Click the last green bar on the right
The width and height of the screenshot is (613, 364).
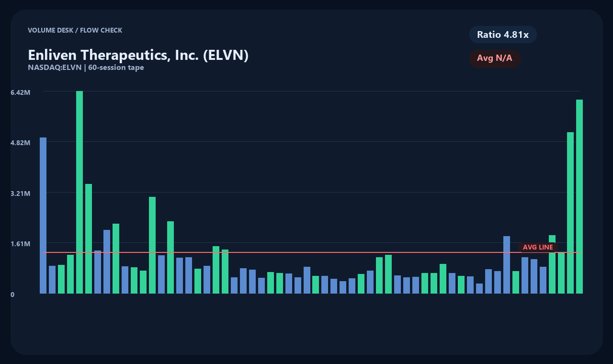point(579,196)
